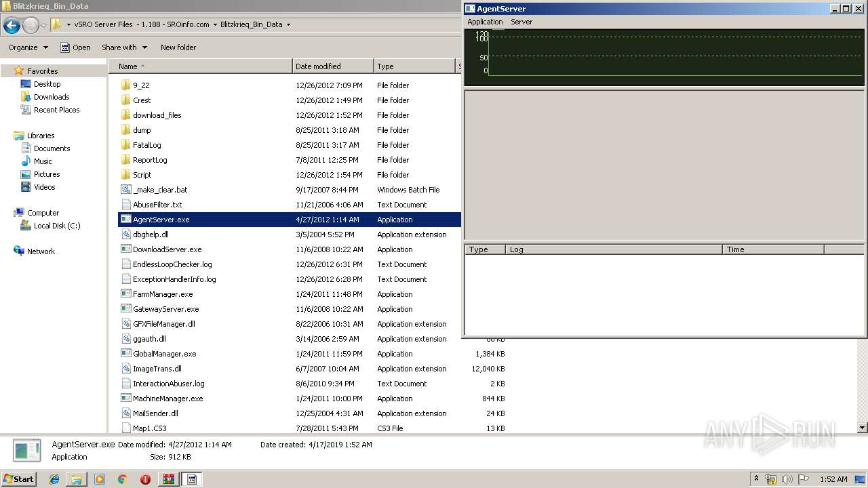The image size is (868, 488).
Task: Open WinRAR from the taskbar
Action: pos(168,479)
